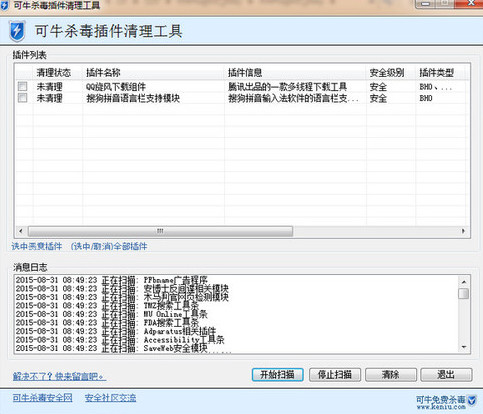Click left arrow of plugin list scrollbar
This screenshot has height=414, width=483.
click(x=21, y=231)
